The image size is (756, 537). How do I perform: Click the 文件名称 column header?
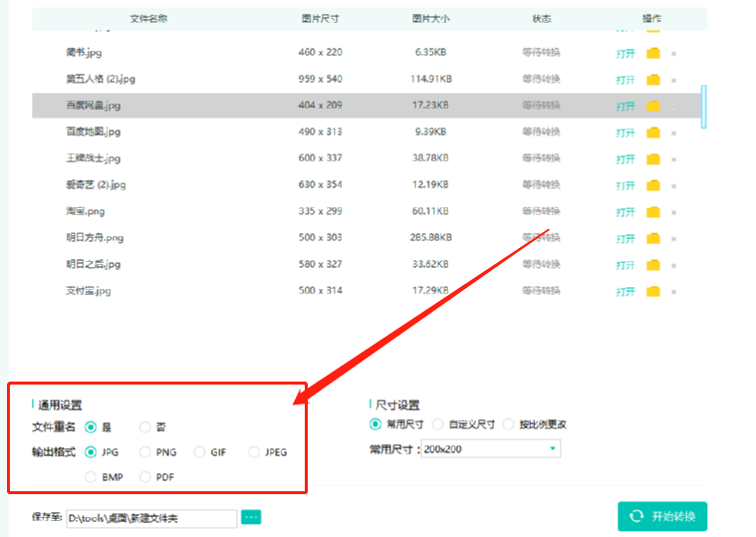[148, 18]
